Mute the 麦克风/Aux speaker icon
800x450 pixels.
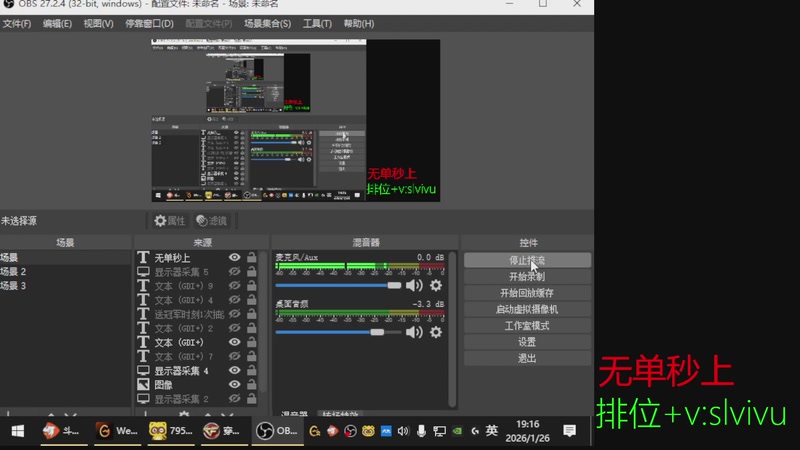point(414,285)
